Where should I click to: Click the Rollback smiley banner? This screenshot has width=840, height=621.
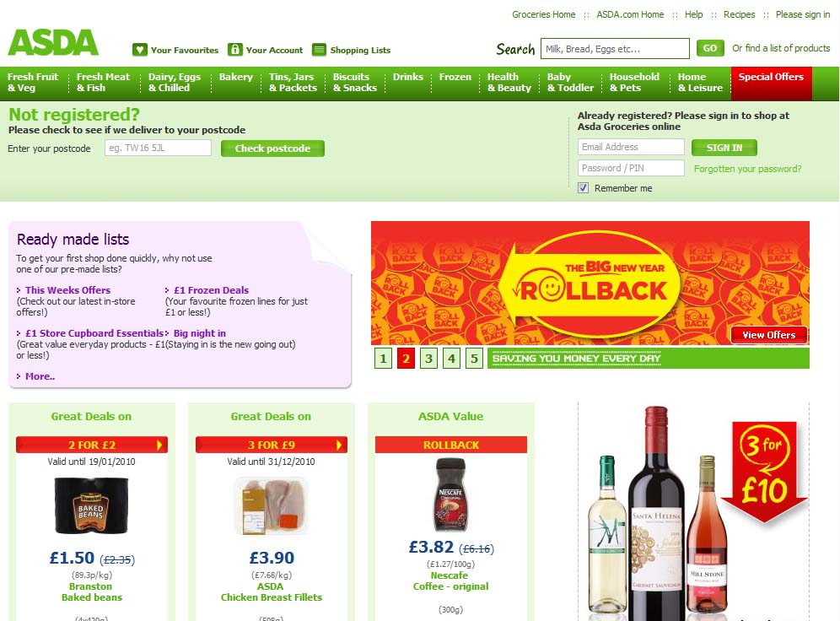(590, 283)
